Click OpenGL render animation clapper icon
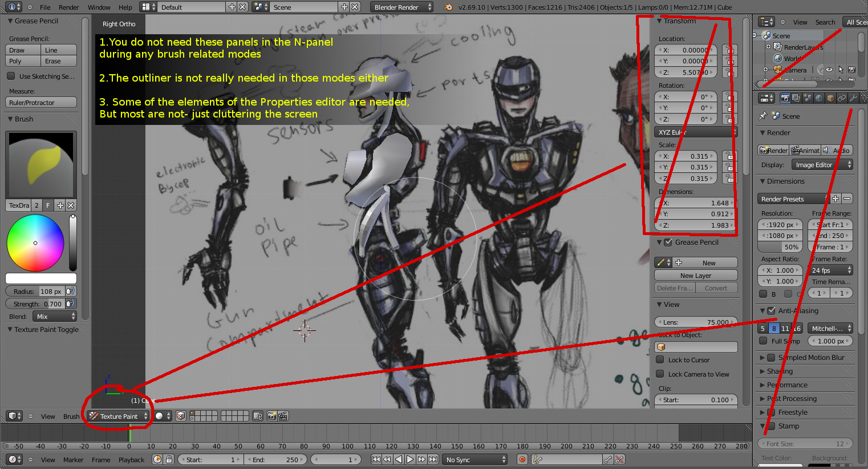The width and height of the screenshot is (868, 469). 282,416
